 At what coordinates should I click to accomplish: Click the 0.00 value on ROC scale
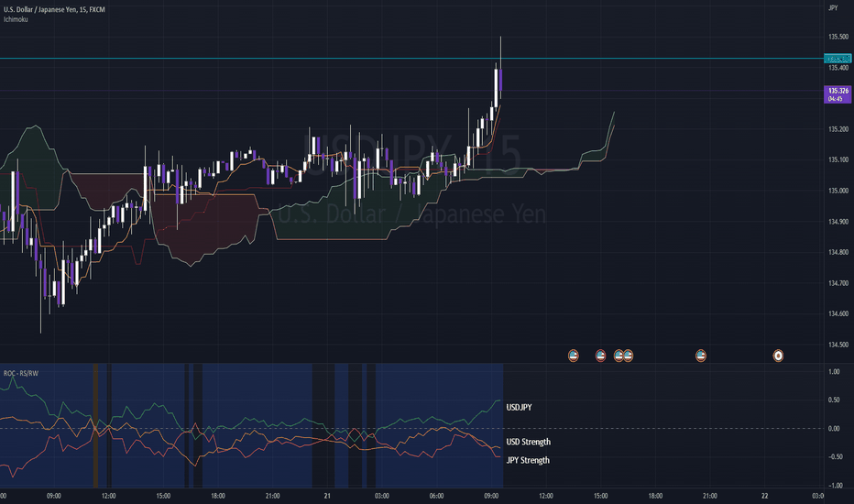tap(834, 429)
